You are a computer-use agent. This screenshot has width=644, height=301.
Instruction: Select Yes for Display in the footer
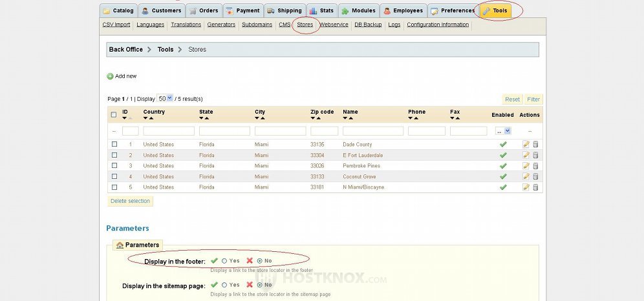[224, 261]
